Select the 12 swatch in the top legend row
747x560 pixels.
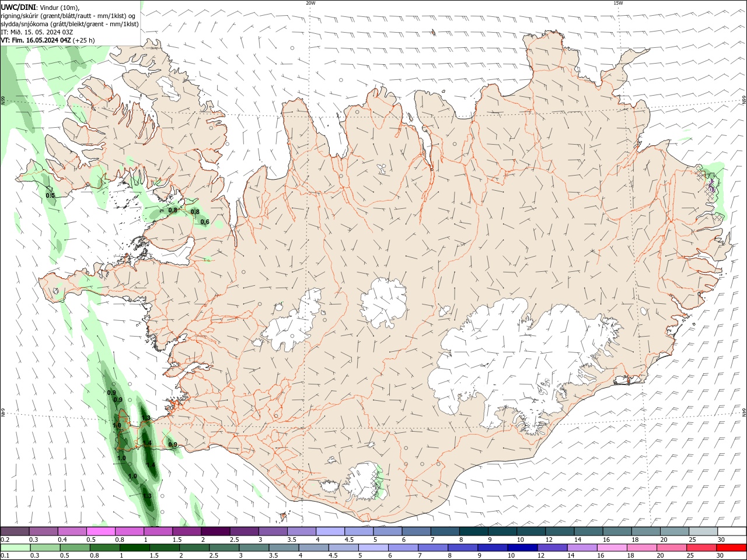click(x=559, y=531)
